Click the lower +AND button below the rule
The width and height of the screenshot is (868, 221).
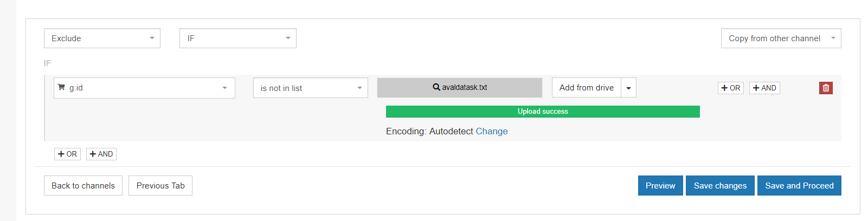[101, 154]
